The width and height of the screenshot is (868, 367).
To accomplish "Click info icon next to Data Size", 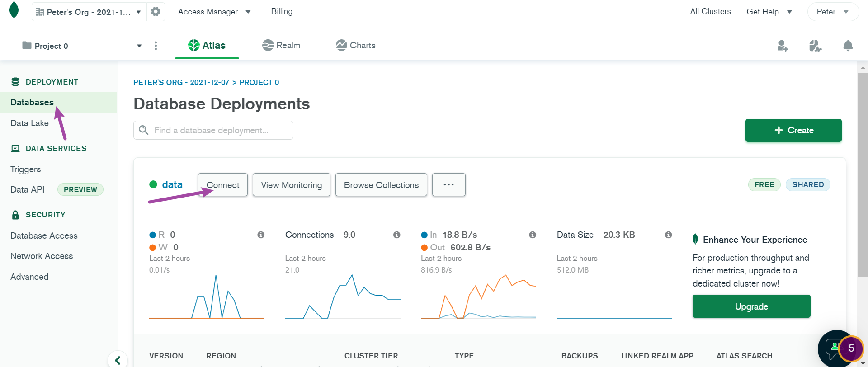I will [x=669, y=235].
